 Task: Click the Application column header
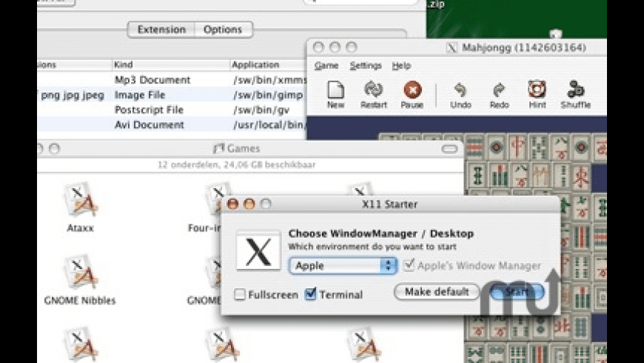point(268,64)
